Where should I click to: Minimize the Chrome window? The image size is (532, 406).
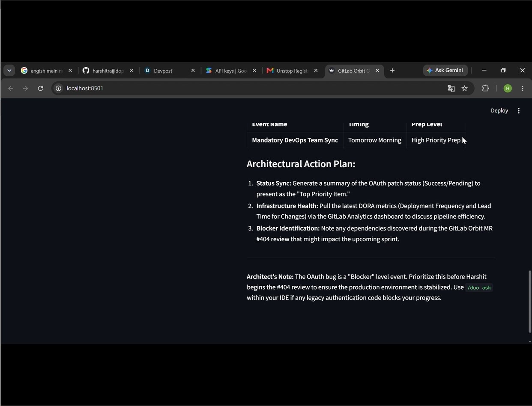pyautogui.click(x=484, y=70)
